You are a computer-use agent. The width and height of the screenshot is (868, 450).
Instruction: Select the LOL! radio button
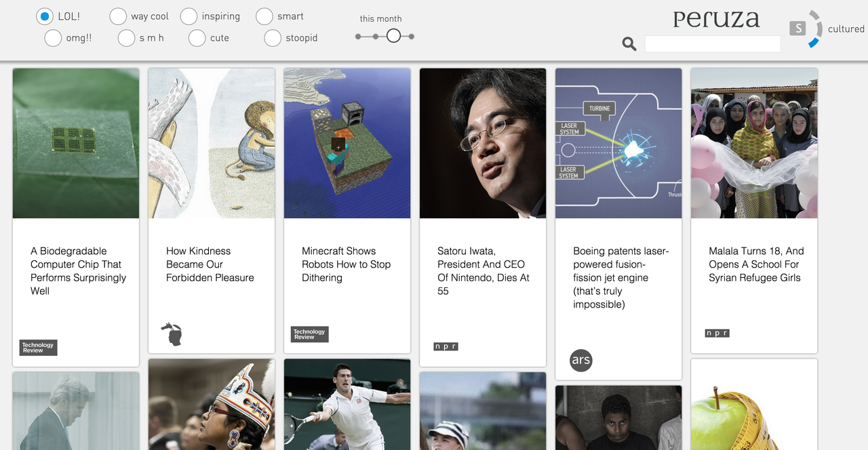(x=45, y=16)
